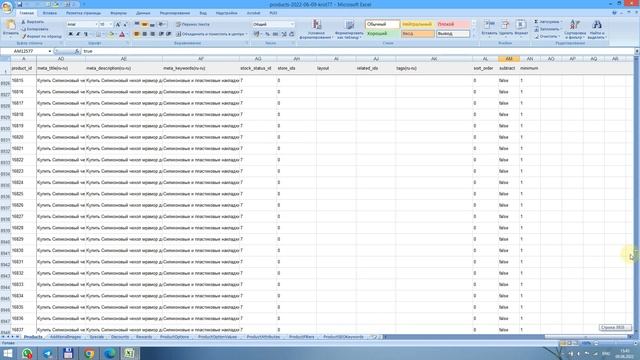
Task: Apply the Good (Хороший) cell style
Action: 382,34
